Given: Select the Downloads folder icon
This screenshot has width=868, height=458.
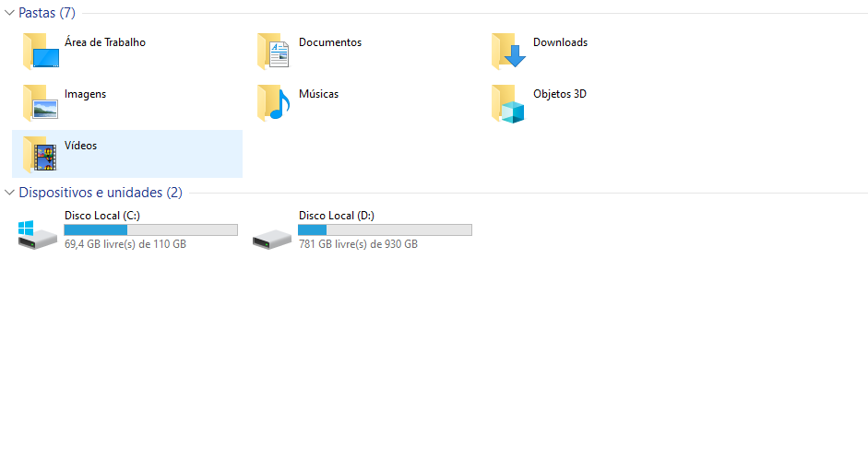Looking at the screenshot, I should coord(509,52).
